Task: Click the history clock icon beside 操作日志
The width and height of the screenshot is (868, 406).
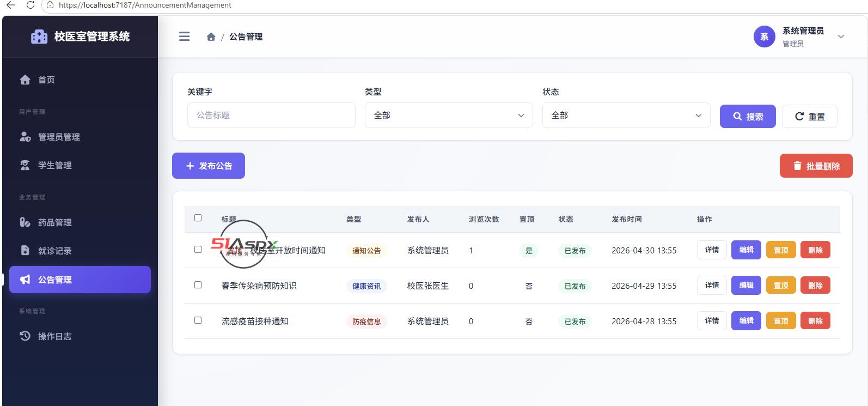Action: pos(25,336)
